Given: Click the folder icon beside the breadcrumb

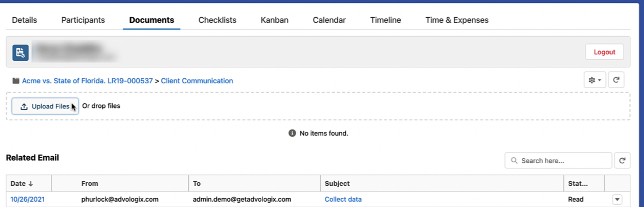Looking at the screenshot, I should [x=16, y=81].
